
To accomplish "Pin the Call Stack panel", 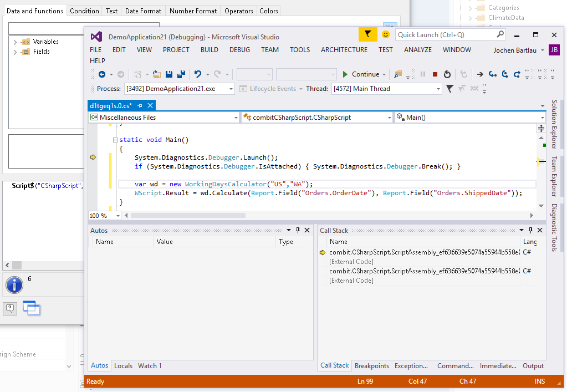I will [x=530, y=230].
